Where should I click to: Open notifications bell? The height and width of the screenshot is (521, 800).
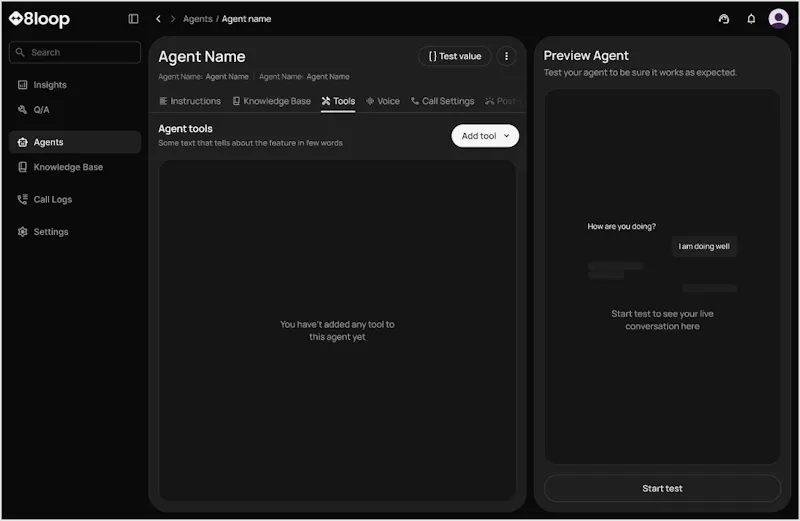tap(751, 19)
